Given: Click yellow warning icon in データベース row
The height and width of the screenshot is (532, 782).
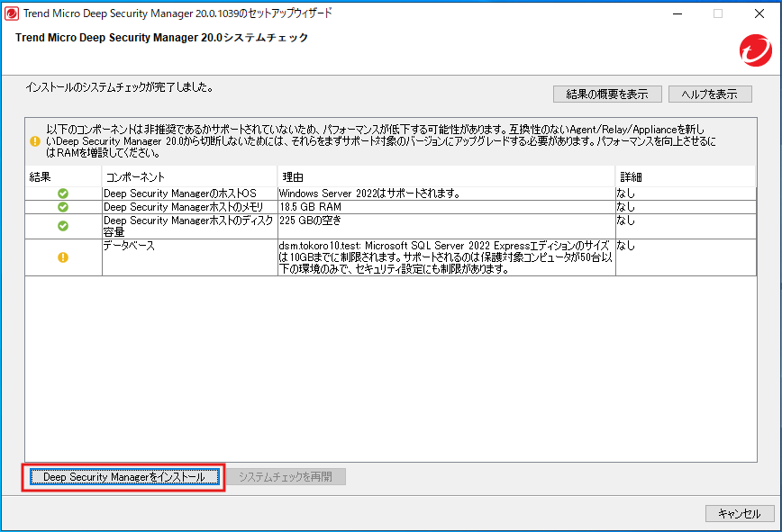Looking at the screenshot, I should (63, 257).
